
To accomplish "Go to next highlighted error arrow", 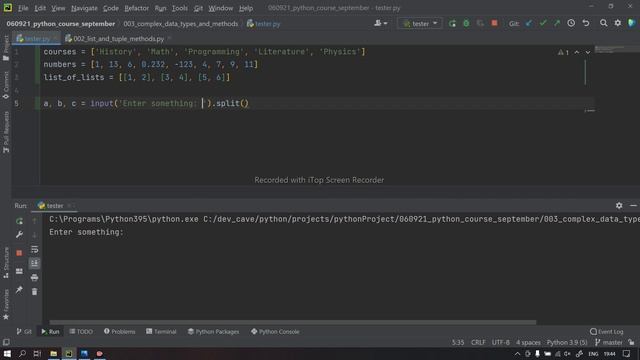I will (588, 52).
